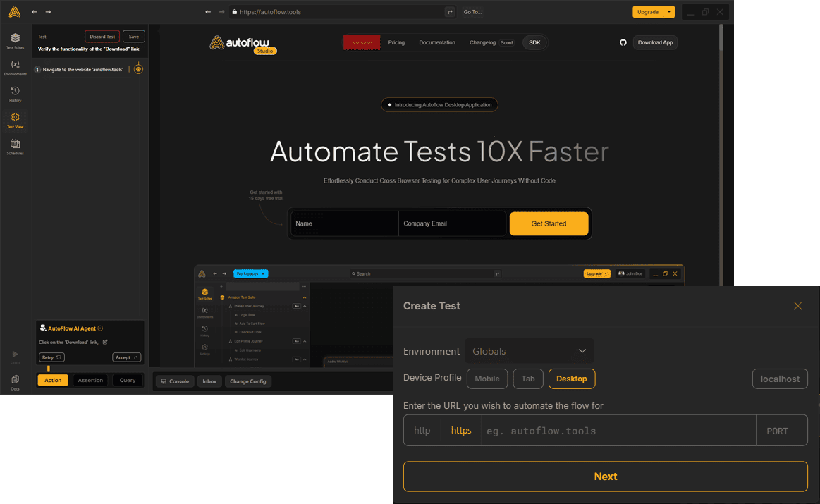Click the Change Config button
The image size is (820, 504).
pyautogui.click(x=248, y=381)
